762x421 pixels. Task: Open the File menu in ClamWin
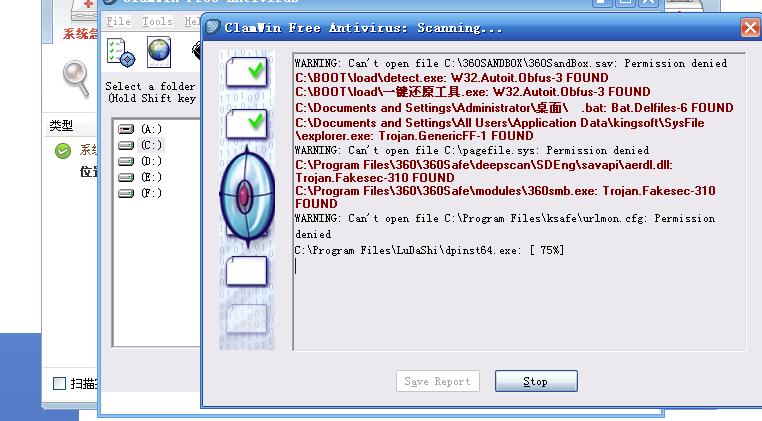(118, 21)
